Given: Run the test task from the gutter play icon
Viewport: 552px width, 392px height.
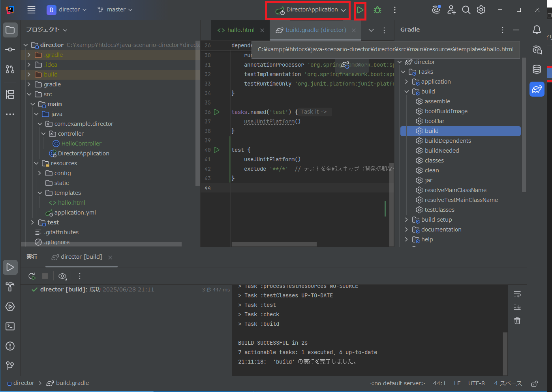Looking at the screenshot, I should click(x=216, y=150).
